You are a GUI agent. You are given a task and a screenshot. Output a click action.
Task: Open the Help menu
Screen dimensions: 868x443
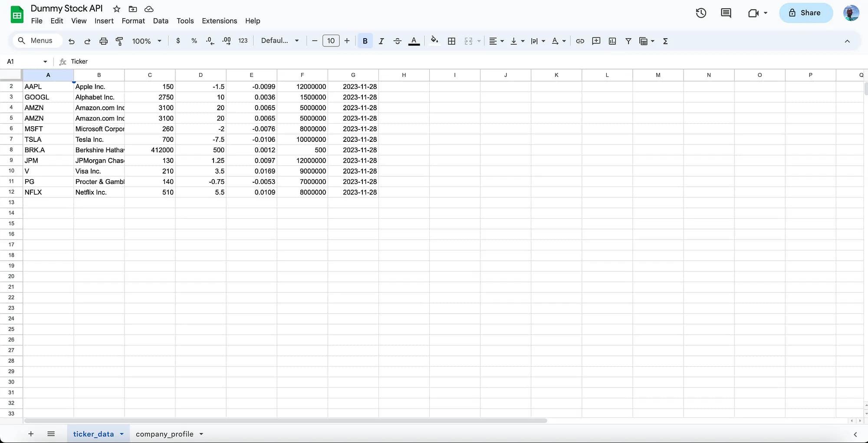(253, 21)
